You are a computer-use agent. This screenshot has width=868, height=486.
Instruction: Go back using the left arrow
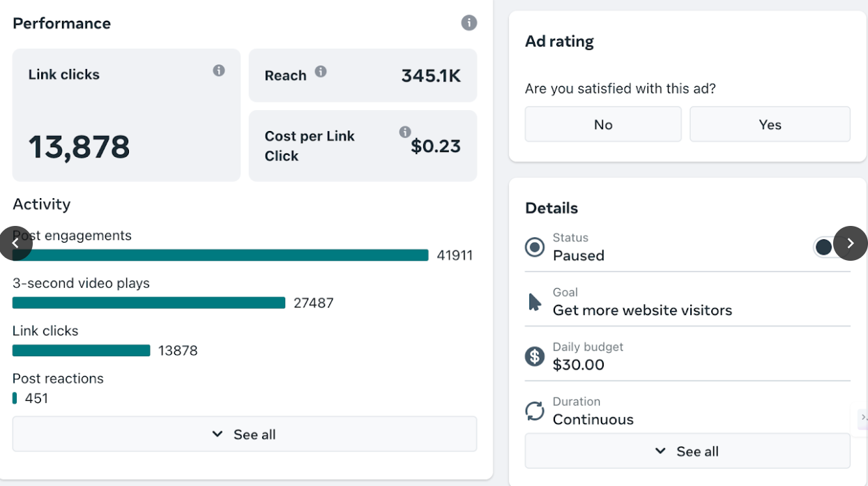click(x=15, y=243)
